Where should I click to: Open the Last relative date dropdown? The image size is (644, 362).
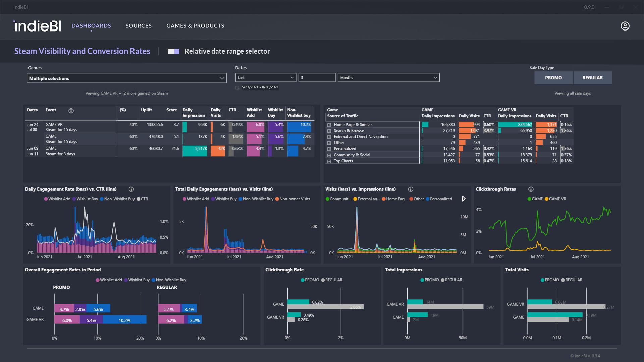coord(266,77)
